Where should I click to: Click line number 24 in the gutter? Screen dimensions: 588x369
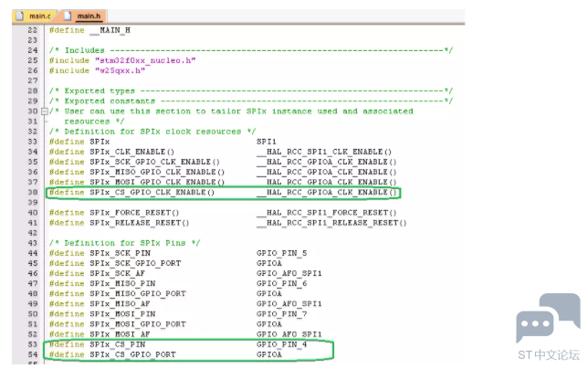pos(33,50)
